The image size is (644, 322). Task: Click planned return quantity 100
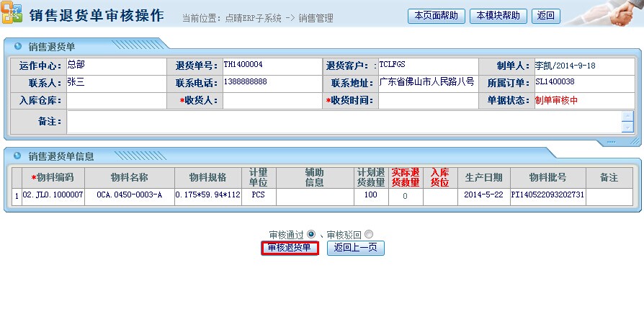pos(371,194)
